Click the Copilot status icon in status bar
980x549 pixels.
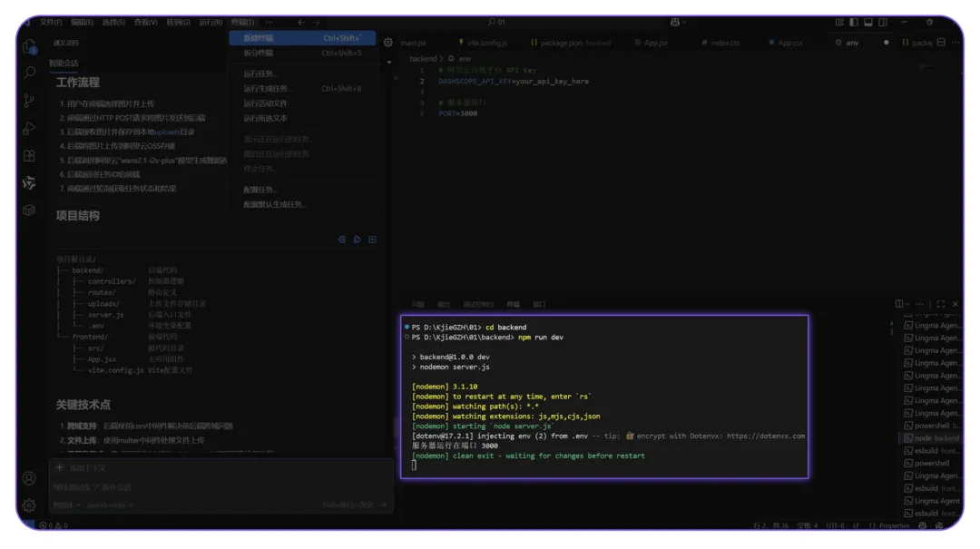923,526
